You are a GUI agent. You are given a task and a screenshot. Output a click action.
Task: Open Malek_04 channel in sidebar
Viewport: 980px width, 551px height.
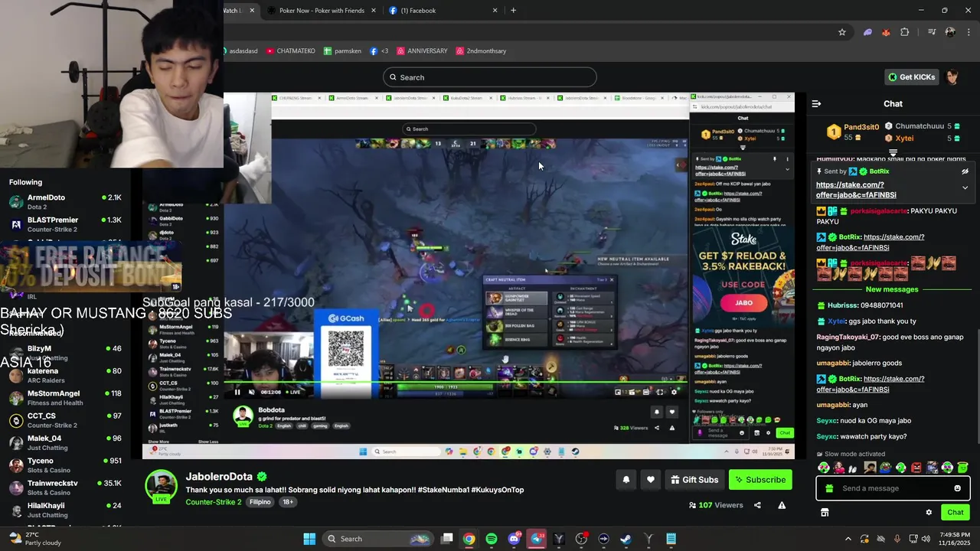coord(65,442)
